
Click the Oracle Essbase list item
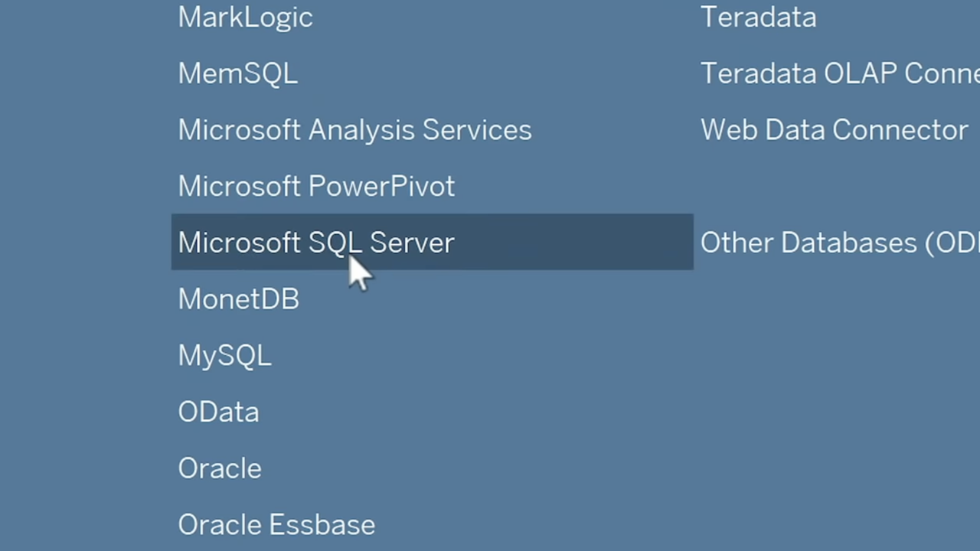[x=276, y=525]
